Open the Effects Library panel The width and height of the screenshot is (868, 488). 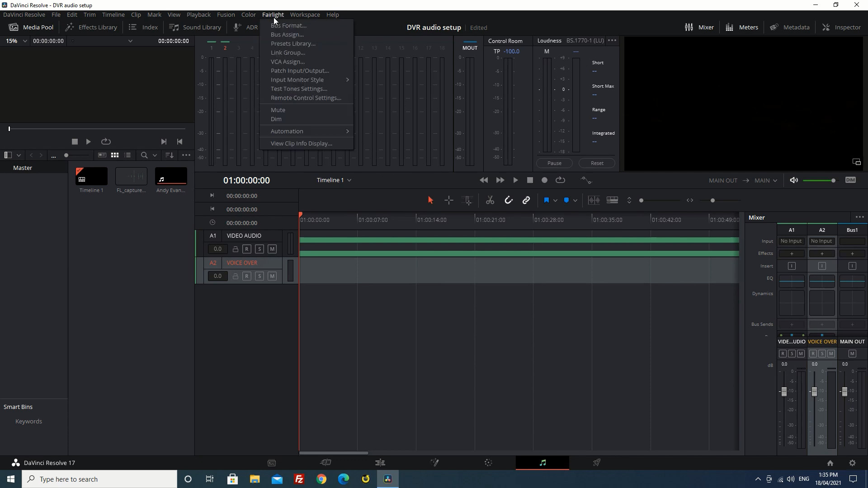[x=91, y=27]
